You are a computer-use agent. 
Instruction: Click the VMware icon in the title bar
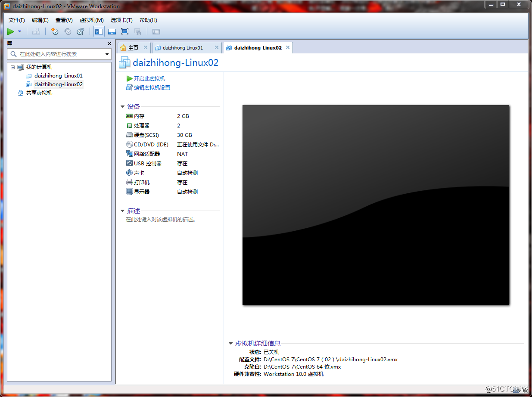[6, 6]
